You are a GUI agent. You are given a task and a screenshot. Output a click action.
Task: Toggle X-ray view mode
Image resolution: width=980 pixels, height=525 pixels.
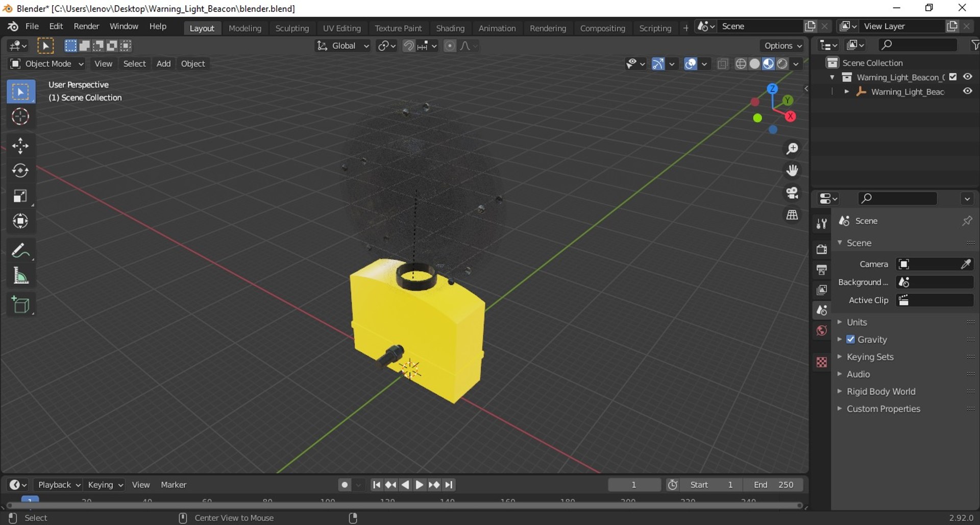point(722,64)
